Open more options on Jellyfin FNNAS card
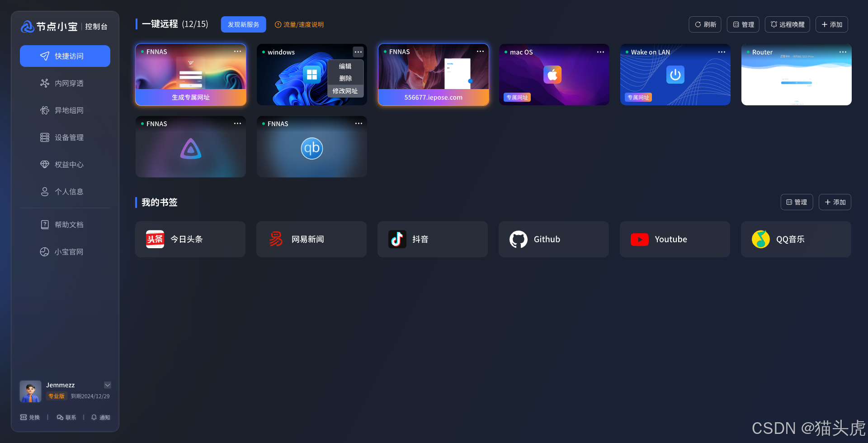 click(x=237, y=123)
